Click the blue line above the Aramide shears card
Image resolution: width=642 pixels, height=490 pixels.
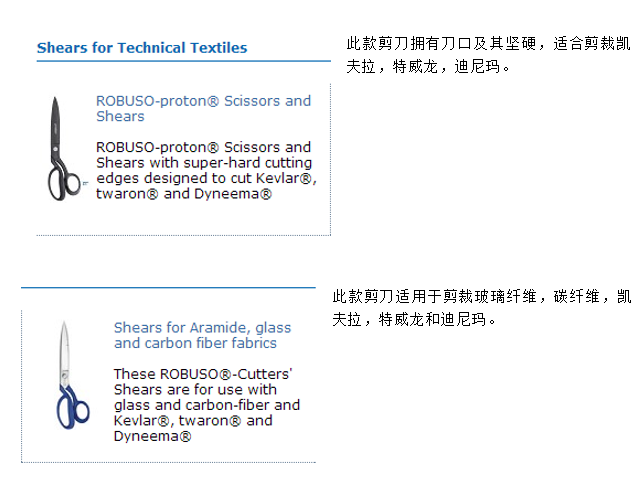click(167, 288)
